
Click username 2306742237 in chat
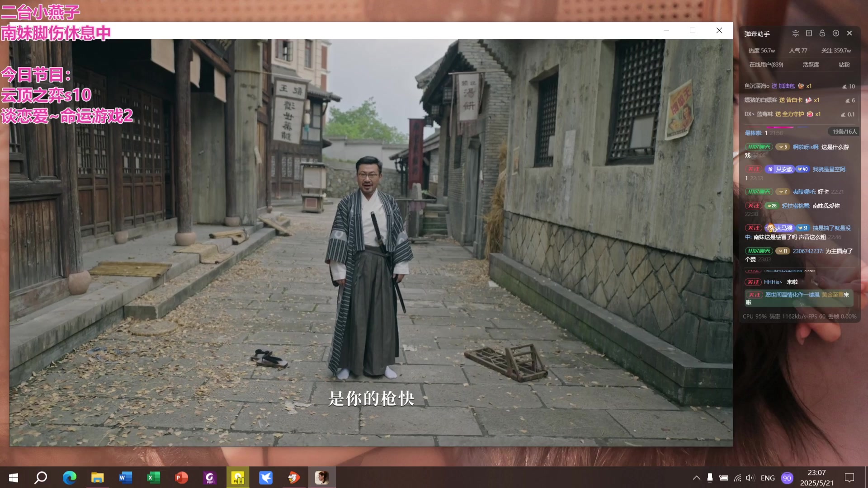point(807,251)
